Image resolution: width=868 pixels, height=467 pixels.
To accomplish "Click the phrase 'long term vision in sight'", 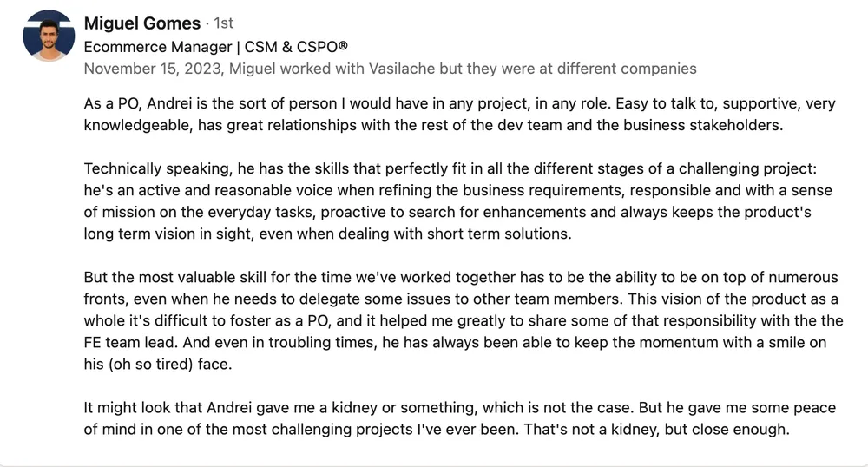I will pos(169,233).
